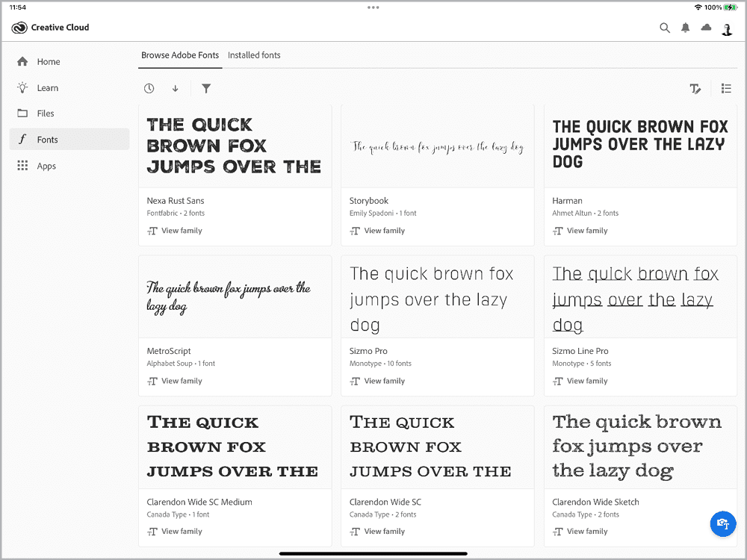View family link for Nexa Rust Sans
Image resolution: width=747 pixels, height=560 pixels.
tap(182, 231)
